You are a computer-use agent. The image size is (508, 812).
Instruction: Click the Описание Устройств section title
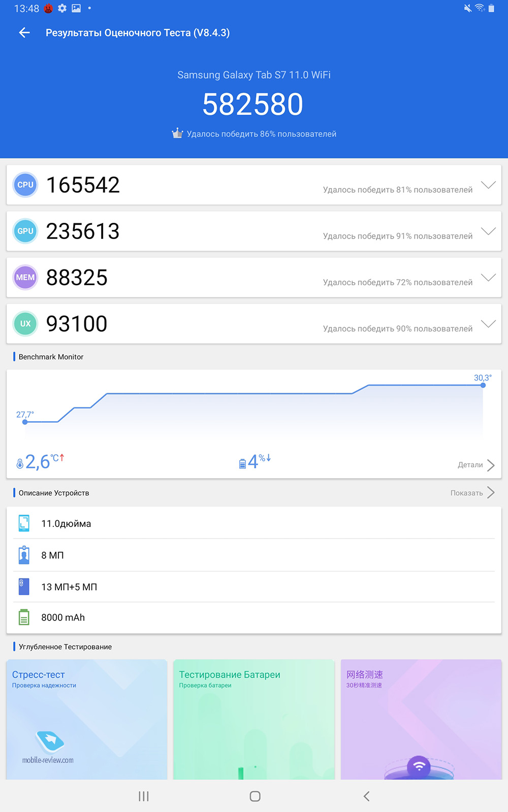coord(54,493)
